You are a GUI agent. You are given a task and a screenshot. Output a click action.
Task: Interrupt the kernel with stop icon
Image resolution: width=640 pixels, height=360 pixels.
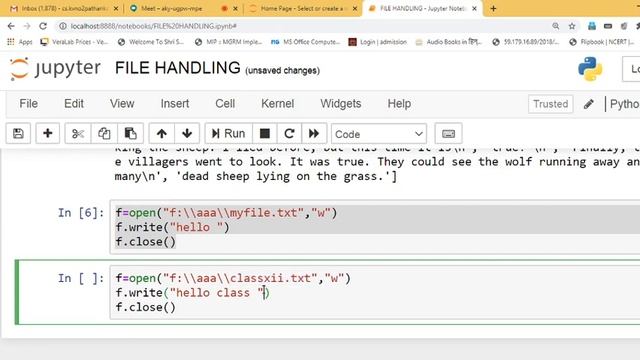264,133
